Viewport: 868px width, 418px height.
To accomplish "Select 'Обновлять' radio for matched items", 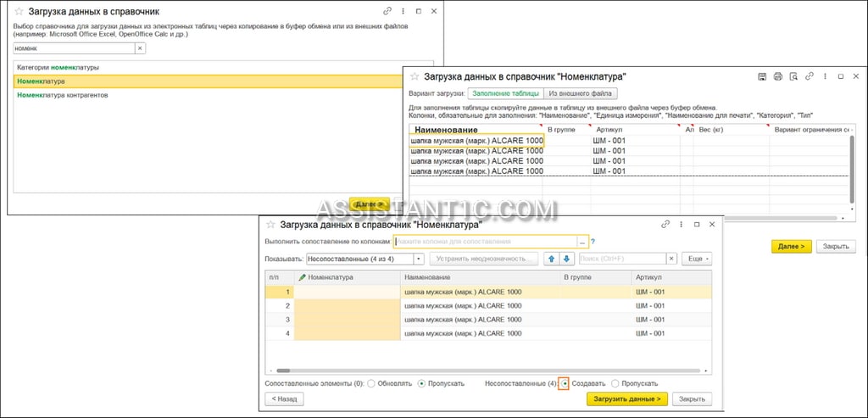I will coord(371,383).
